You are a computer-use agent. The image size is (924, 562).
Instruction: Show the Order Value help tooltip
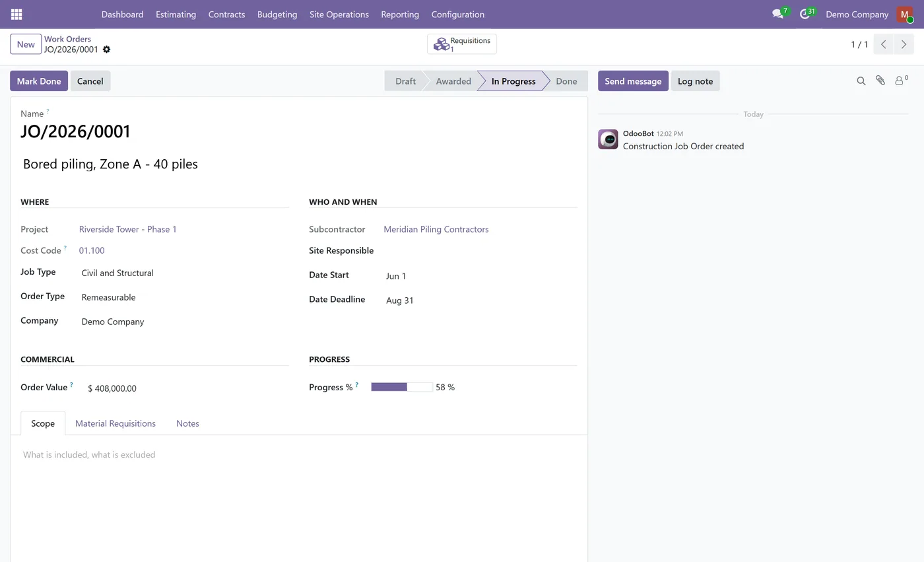click(x=71, y=384)
